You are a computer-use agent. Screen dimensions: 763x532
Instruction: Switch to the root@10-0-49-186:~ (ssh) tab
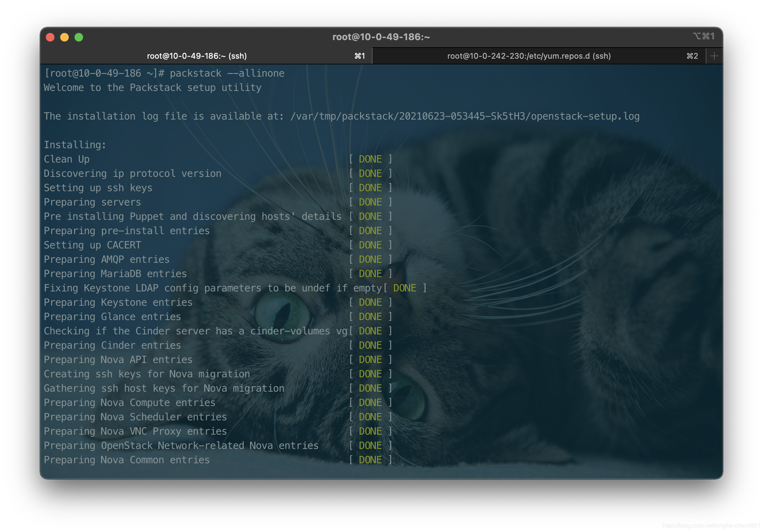[206, 56]
